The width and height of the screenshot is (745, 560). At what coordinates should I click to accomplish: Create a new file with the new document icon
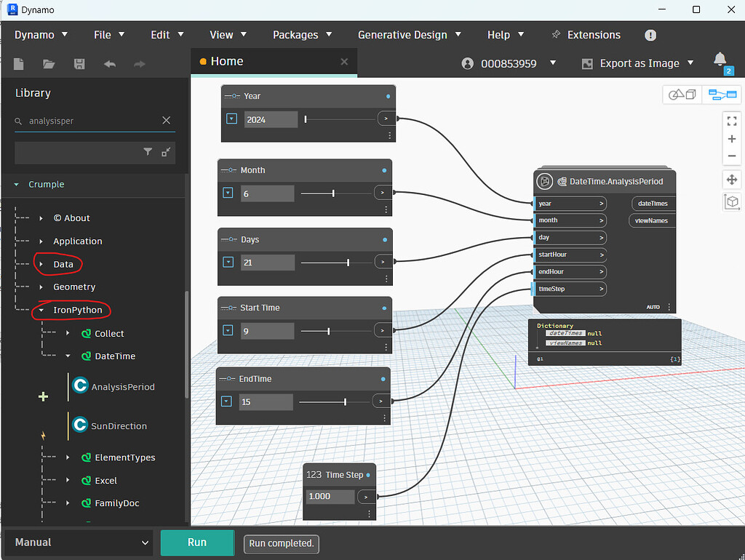18,63
